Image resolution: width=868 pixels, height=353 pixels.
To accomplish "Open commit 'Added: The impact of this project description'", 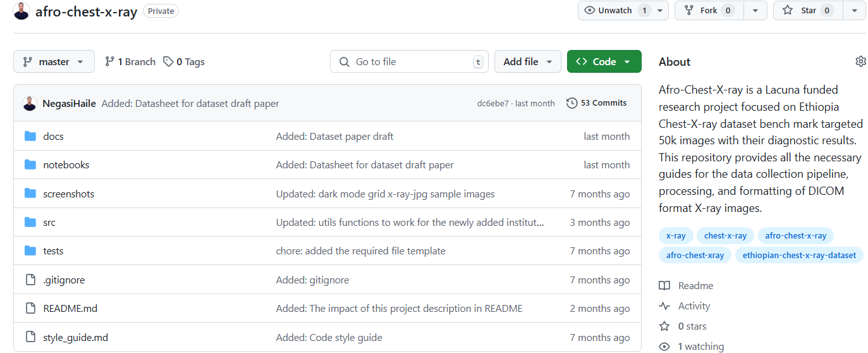I will coord(399,308).
